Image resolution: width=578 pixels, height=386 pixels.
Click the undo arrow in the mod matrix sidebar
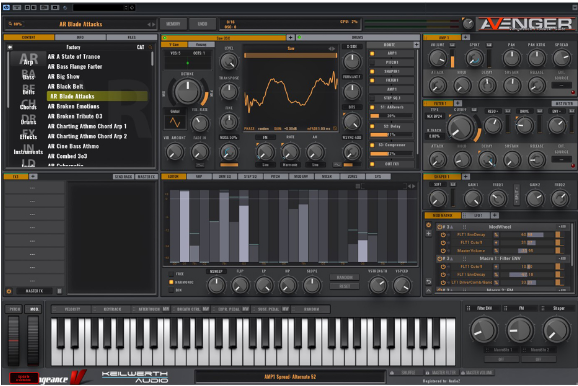[x=428, y=282]
